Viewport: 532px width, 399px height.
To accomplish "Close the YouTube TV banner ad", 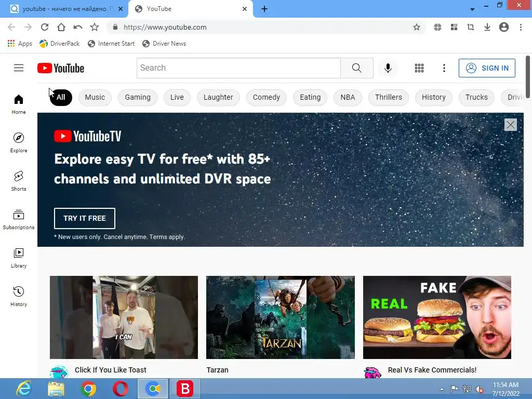I will [x=510, y=125].
